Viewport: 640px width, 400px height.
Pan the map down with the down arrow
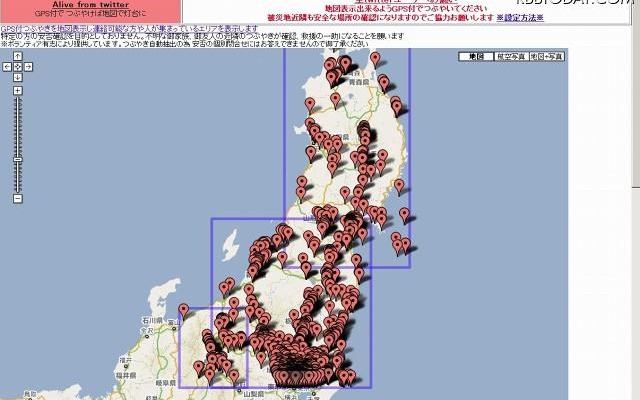pos(18,77)
